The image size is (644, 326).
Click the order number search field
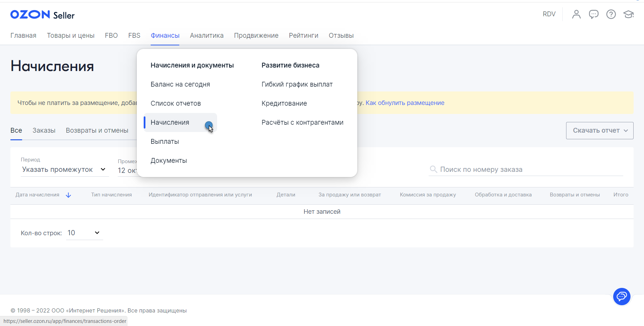[530, 169]
